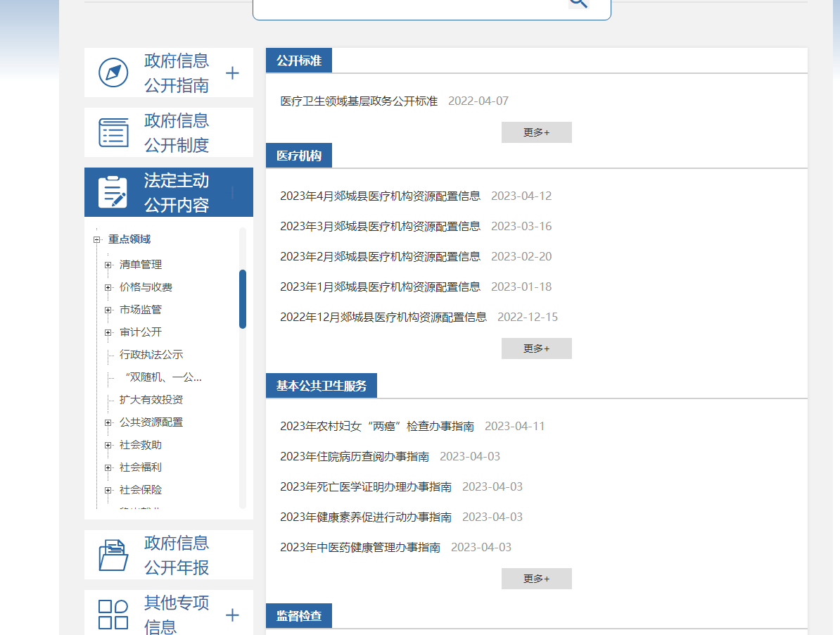Click the grid icon for 其他专项信息
Image resolution: width=840 pixels, height=635 pixels.
[x=113, y=615]
